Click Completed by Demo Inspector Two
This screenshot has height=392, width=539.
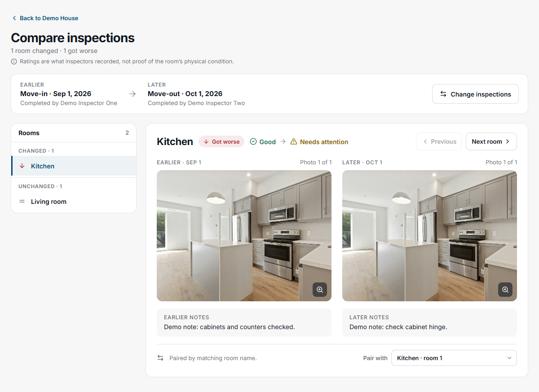pyautogui.click(x=196, y=103)
